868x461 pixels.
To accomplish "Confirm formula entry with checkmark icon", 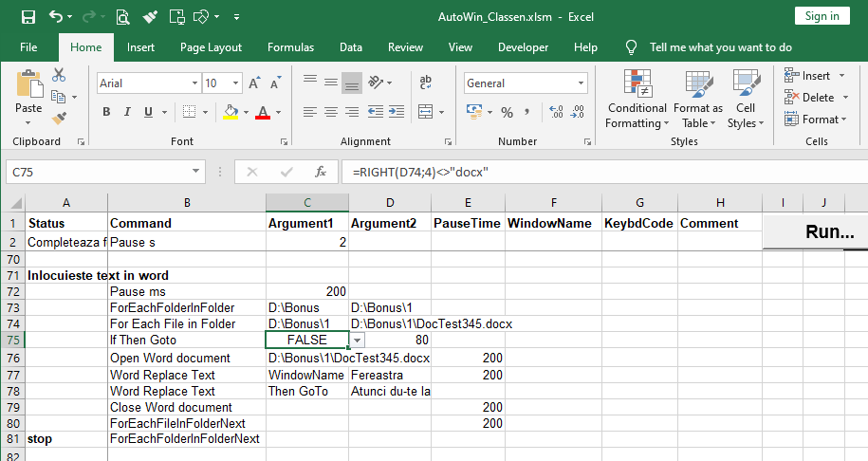I will click(x=286, y=172).
